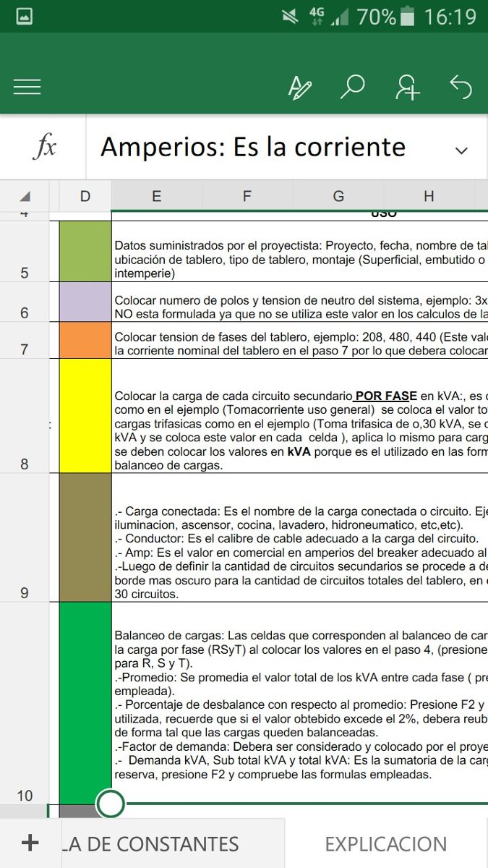This screenshot has width=488, height=868.
Task: Open the edit pen formatting tool
Action: [x=299, y=88]
